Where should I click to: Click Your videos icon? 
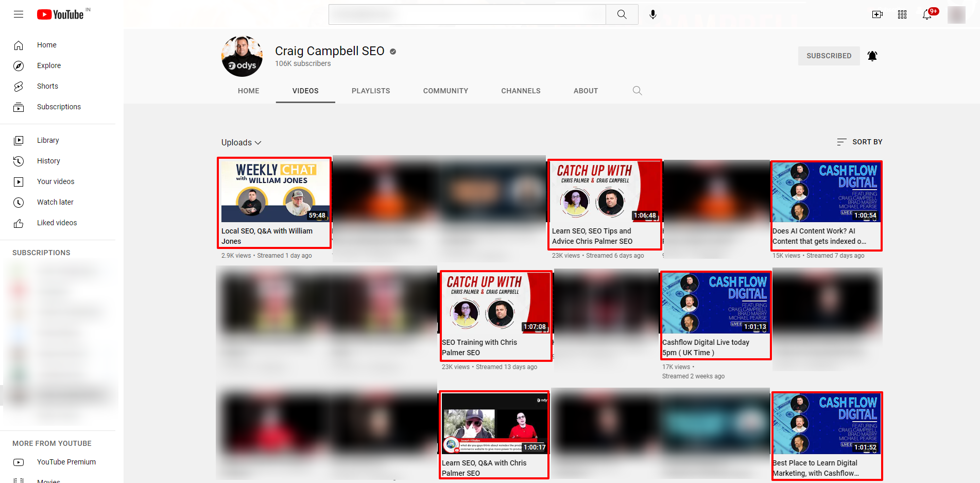pyautogui.click(x=19, y=181)
